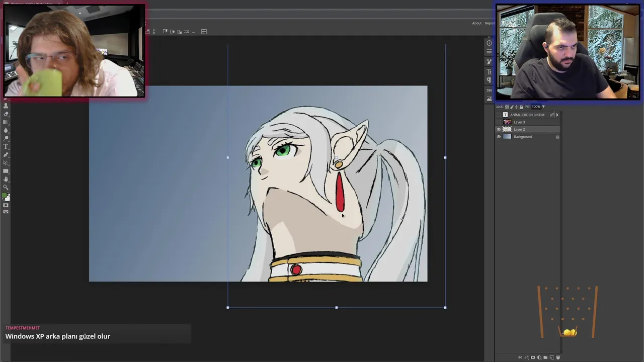Click left-middle transform handle
The height and width of the screenshot is (362, 644).
click(x=228, y=157)
